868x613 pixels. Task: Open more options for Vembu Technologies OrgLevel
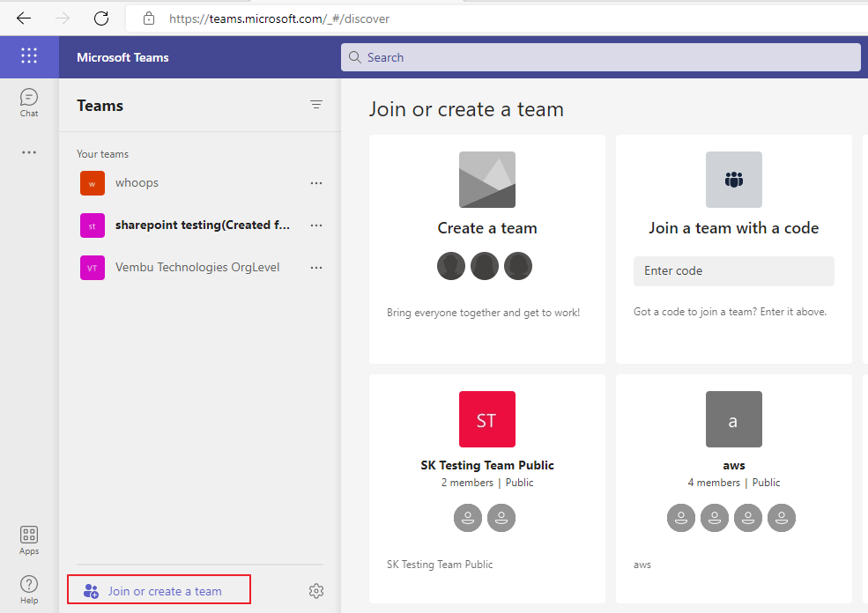pos(316,268)
